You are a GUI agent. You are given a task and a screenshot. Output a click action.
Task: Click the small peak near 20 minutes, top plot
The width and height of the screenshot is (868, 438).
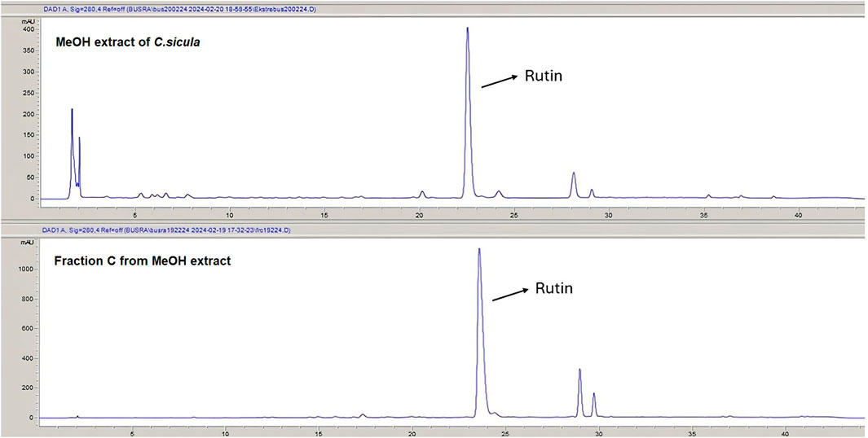422,195
